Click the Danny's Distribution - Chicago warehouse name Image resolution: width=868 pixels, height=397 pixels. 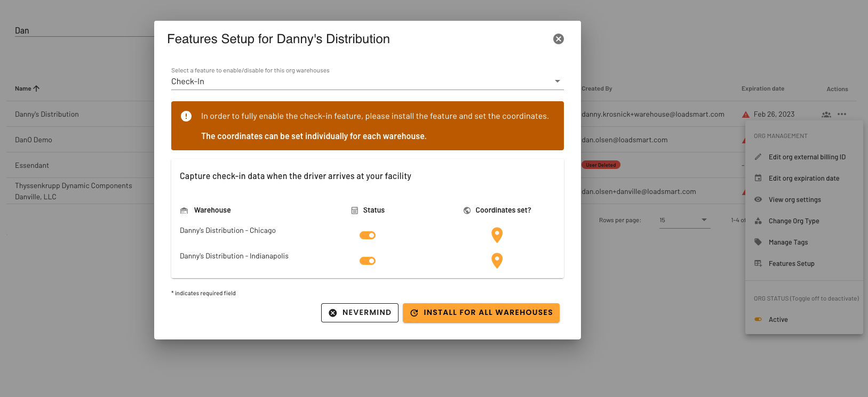pyautogui.click(x=228, y=231)
